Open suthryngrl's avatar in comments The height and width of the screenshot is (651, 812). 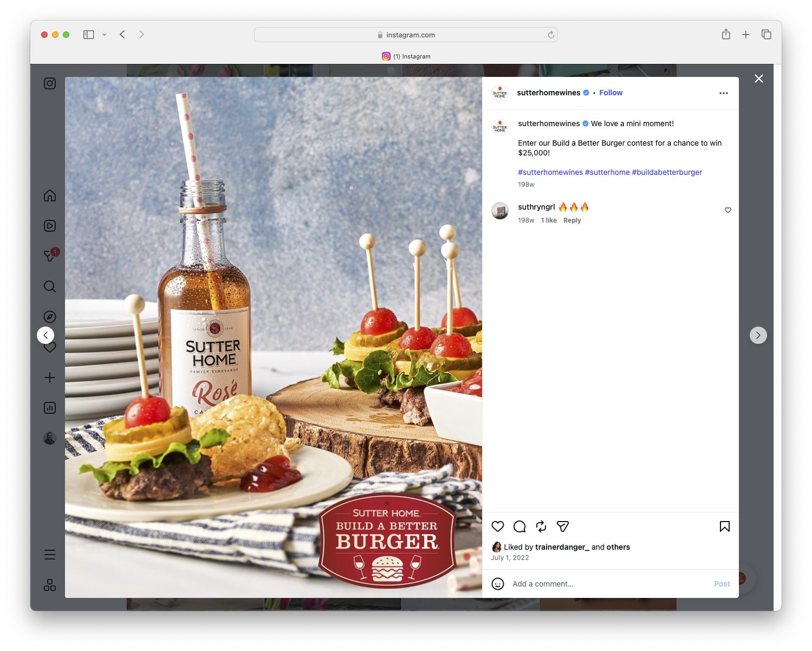(500, 211)
